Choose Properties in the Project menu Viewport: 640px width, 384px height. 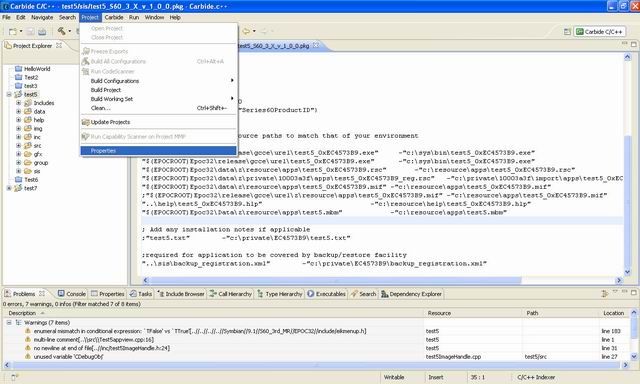tap(158, 151)
